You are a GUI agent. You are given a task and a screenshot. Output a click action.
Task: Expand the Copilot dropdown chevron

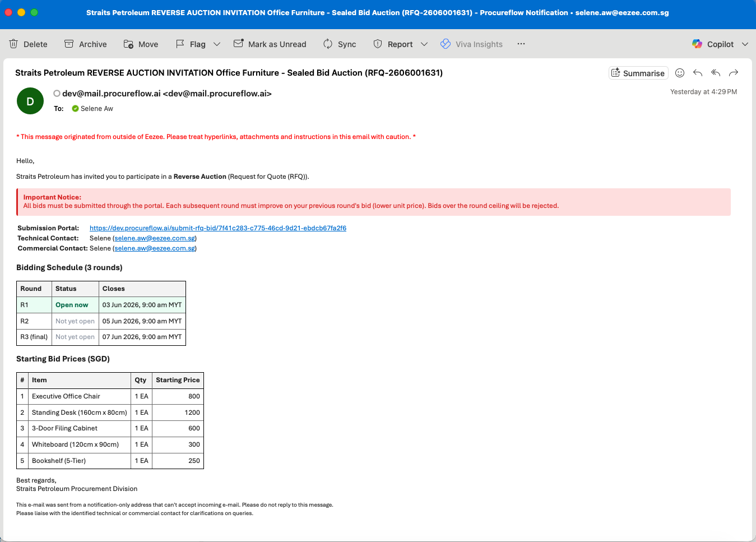(x=745, y=44)
